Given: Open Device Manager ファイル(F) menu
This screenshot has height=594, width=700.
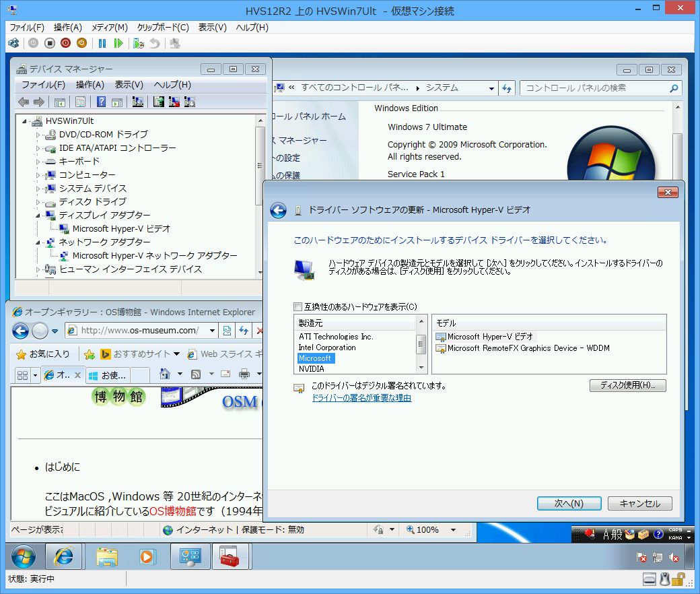Looking at the screenshot, I should (x=44, y=85).
